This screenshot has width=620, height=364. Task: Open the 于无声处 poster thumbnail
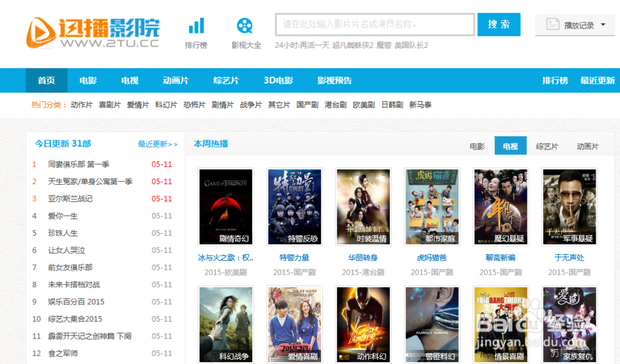(x=569, y=206)
